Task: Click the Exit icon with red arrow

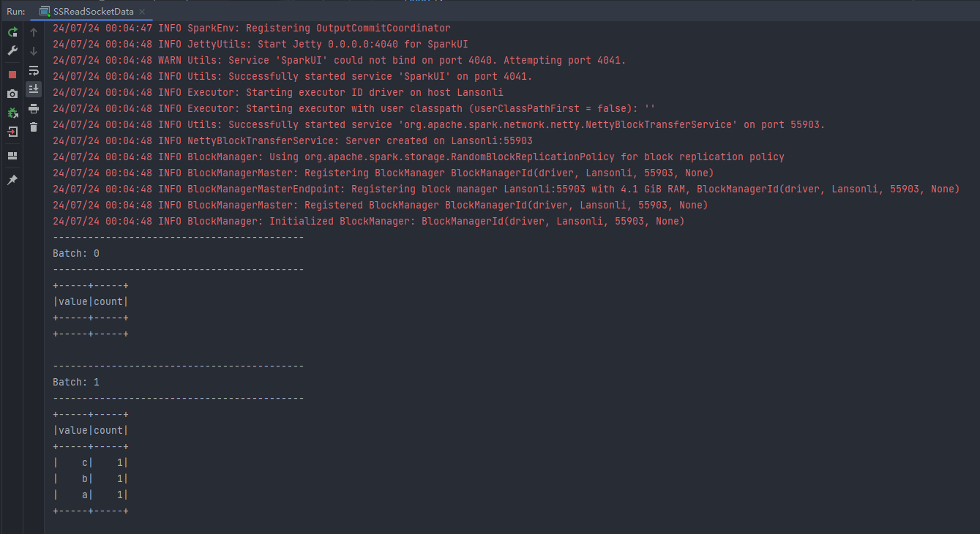Action: (12, 132)
